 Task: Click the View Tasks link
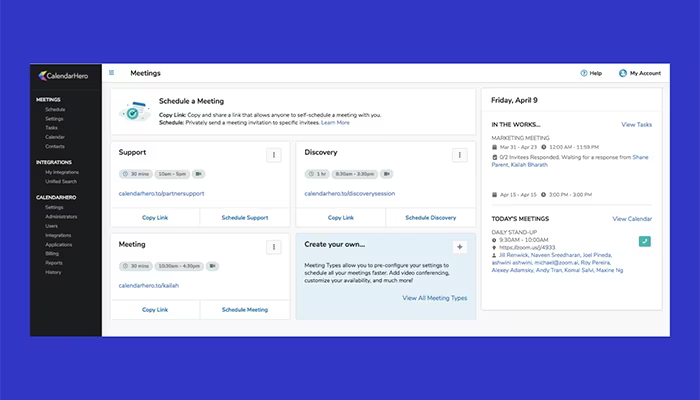click(637, 125)
